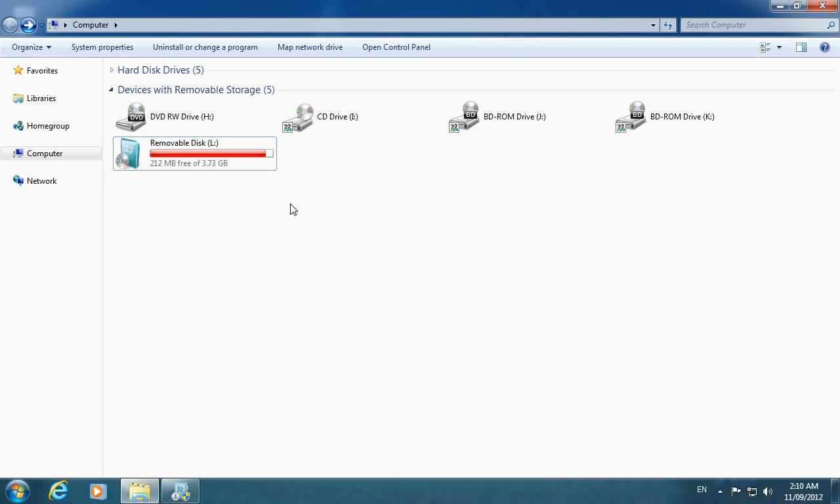Launch Internet Explorer from the taskbar
840x504 pixels.
click(x=58, y=490)
